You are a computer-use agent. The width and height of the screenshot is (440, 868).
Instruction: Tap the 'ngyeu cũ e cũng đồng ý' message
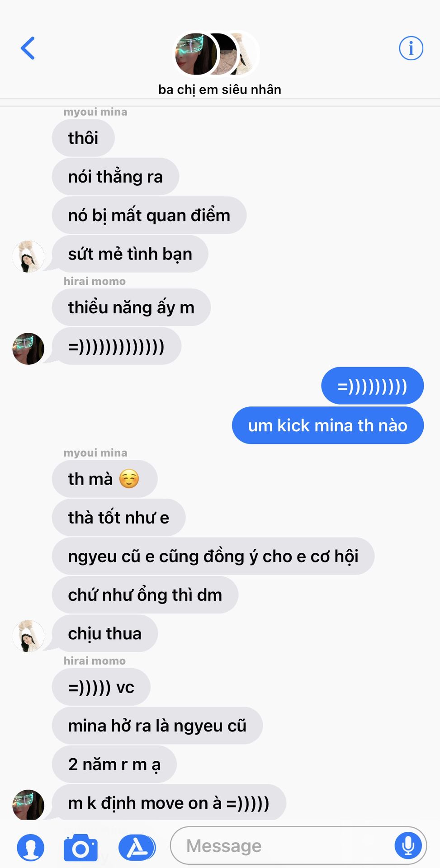pyautogui.click(x=213, y=556)
